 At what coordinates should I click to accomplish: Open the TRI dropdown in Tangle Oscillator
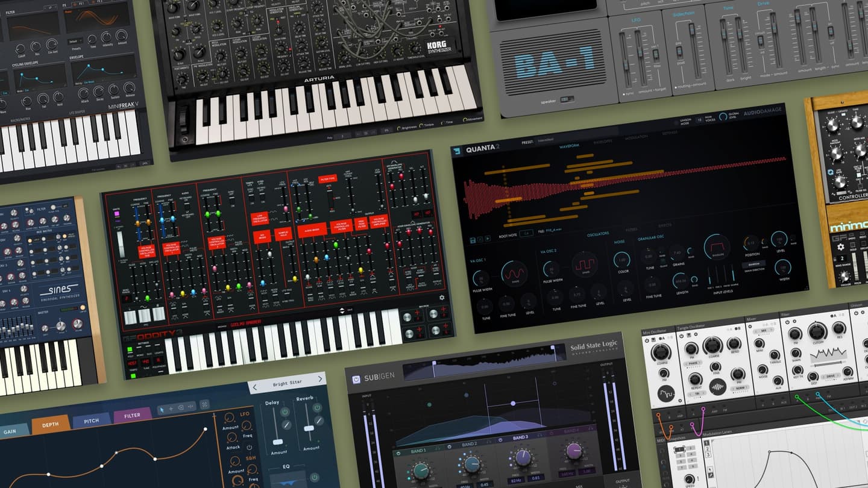pos(697,393)
